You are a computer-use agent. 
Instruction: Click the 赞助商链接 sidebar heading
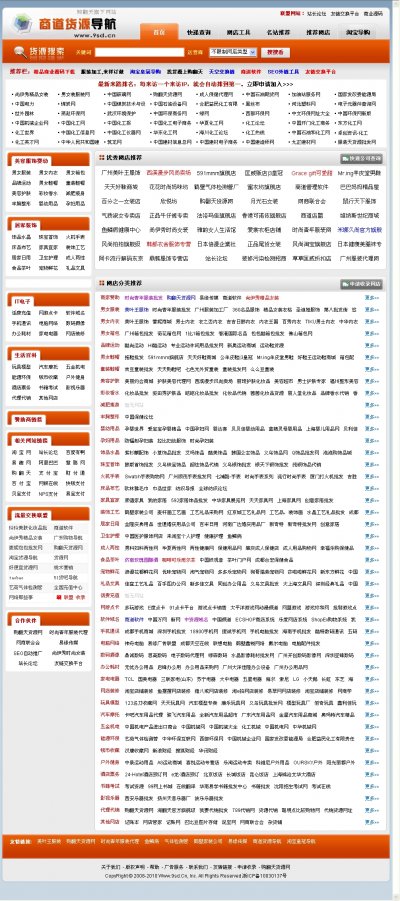[29, 419]
